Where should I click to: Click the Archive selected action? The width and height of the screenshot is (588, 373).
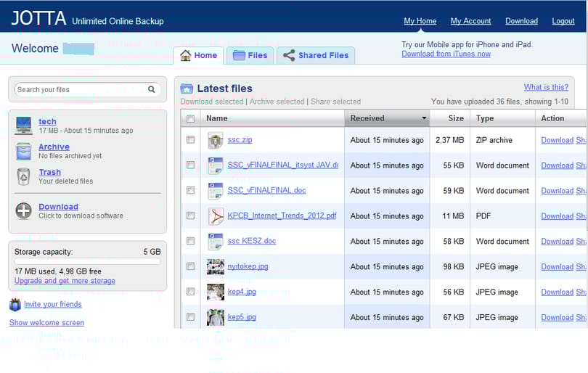277,102
